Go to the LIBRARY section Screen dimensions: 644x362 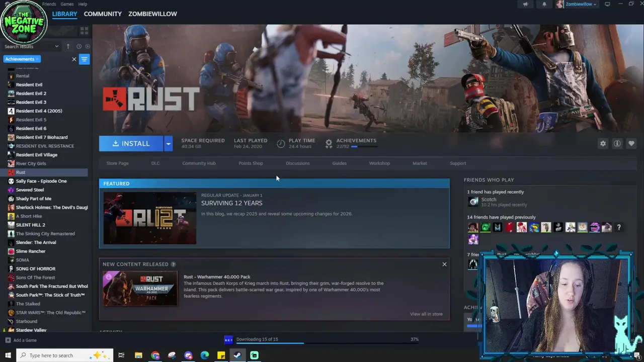pos(65,14)
